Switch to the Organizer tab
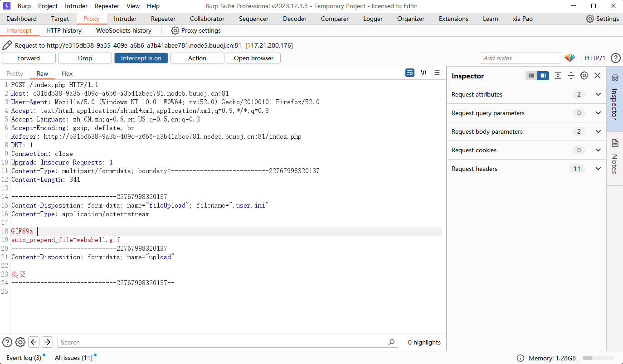 [411, 19]
